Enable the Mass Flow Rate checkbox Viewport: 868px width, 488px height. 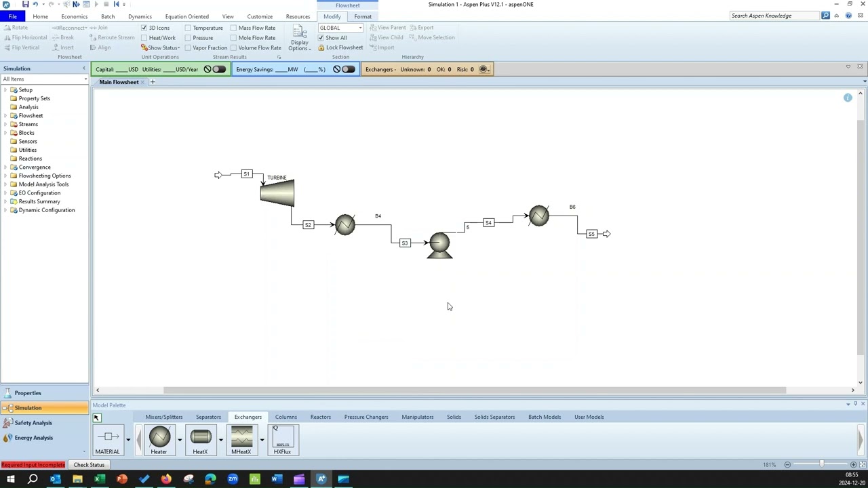click(233, 28)
